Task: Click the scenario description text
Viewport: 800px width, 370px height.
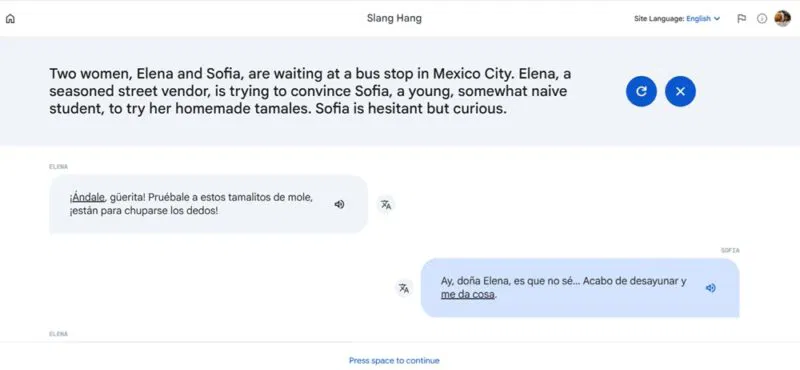Action: pos(310,91)
